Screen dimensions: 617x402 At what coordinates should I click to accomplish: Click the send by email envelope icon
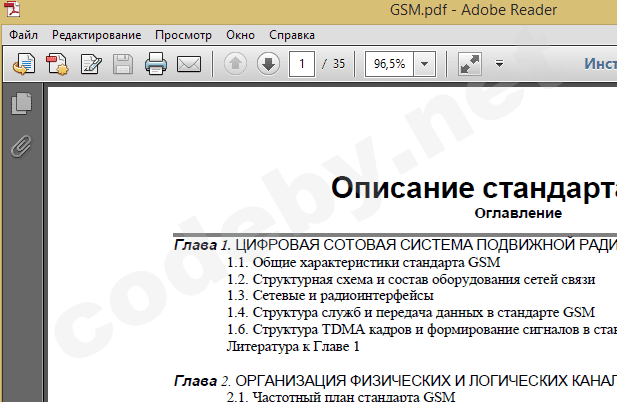pos(188,65)
